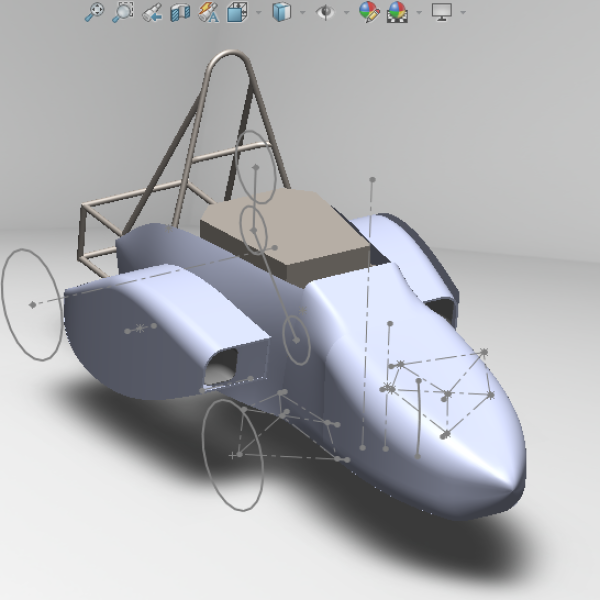Image resolution: width=600 pixels, height=600 pixels.
Task: Return to the Previous View
Action: 152,13
